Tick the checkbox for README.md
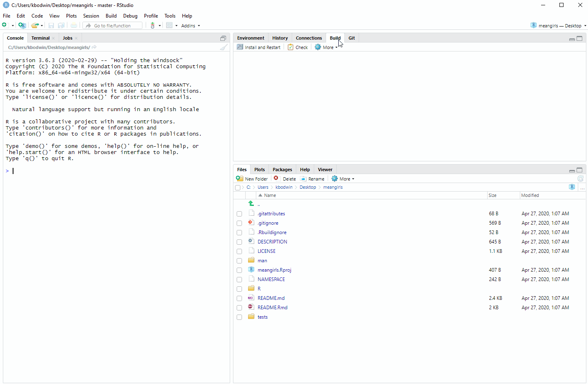This screenshot has height=384, width=588. [240, 299]
